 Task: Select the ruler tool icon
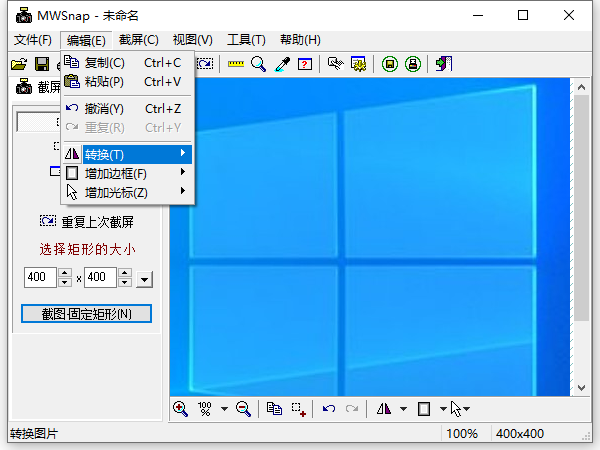click(x=236, y=64)
